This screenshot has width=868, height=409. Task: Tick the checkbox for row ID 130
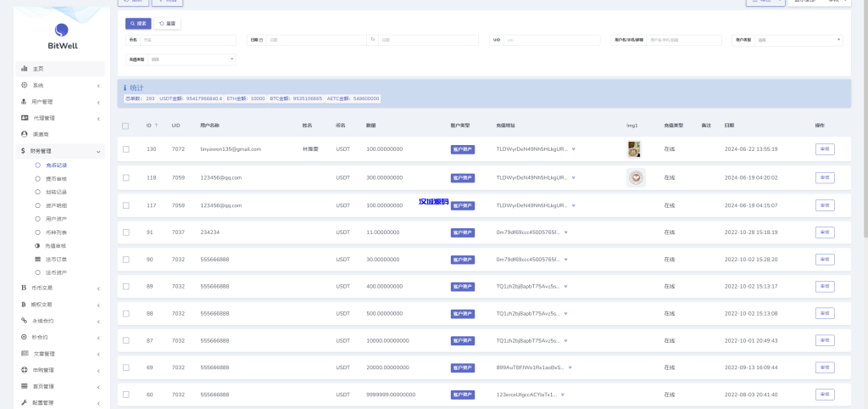pyautogui.click(x=125, y=148)
